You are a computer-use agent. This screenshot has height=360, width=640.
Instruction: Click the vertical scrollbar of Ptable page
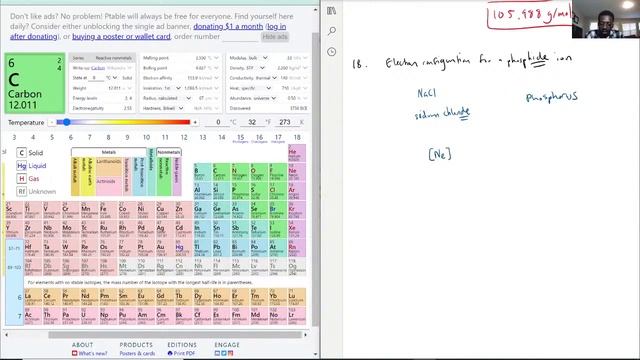(316, 180)
